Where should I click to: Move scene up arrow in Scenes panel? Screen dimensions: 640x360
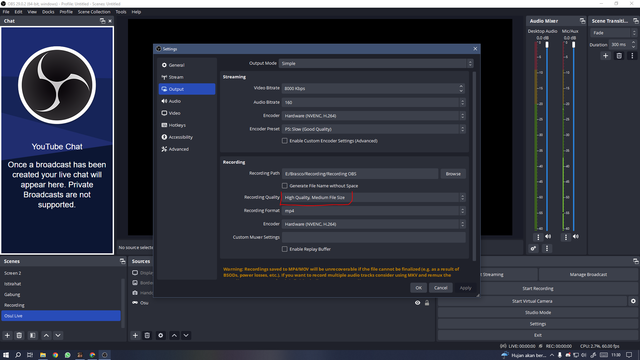point(46,336)
